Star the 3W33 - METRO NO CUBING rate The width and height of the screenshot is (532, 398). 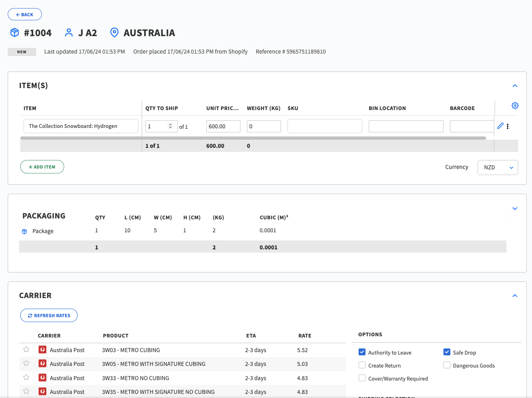click(x=26, y=378)
